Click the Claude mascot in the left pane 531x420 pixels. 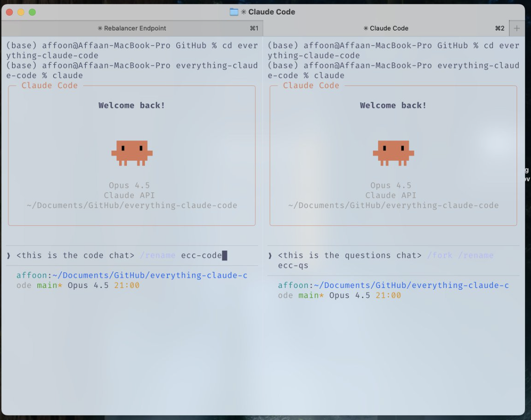(132, 152)
